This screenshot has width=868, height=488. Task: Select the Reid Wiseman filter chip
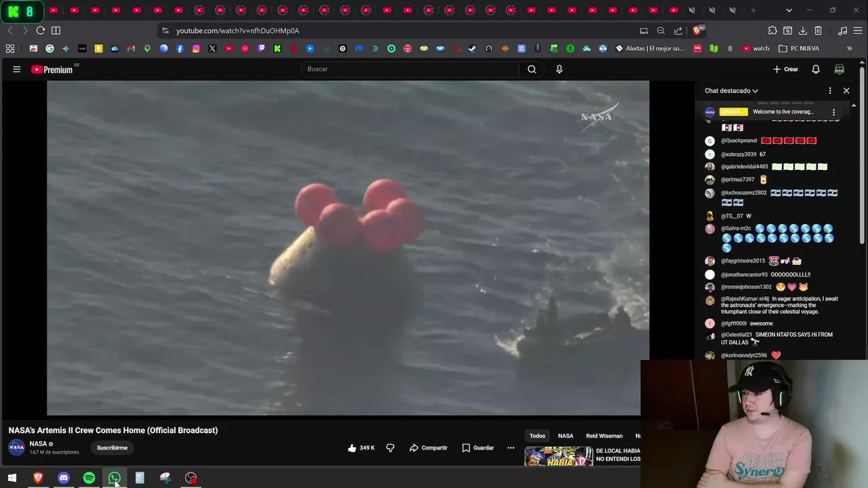(604, 436)
